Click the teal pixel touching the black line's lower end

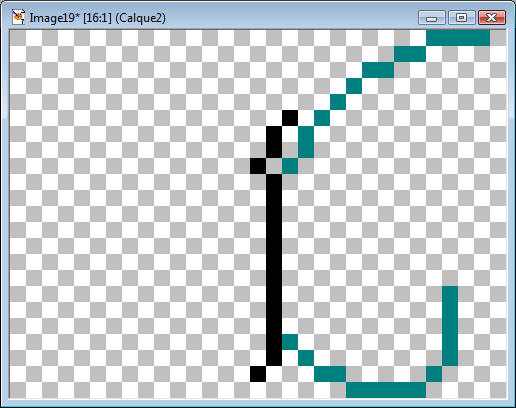pyautogui.click(x=290, y=342)
